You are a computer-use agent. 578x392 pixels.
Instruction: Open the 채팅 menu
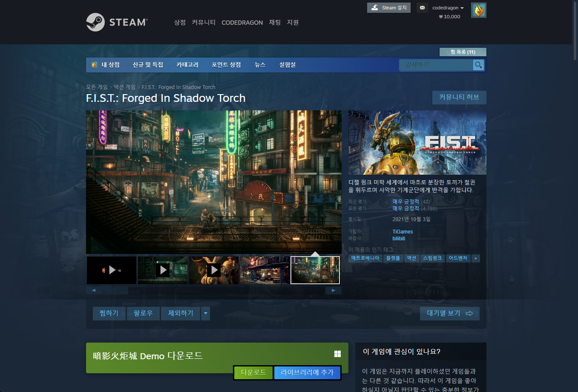tap(275, 22)
